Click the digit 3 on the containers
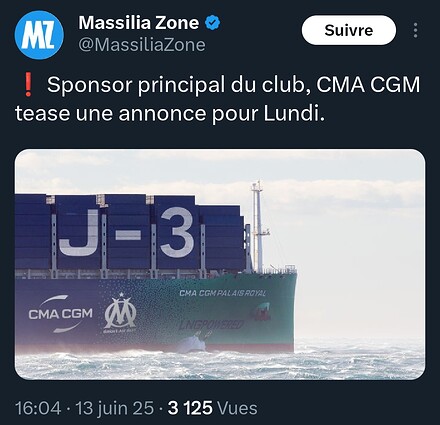 tap(177, 232)
